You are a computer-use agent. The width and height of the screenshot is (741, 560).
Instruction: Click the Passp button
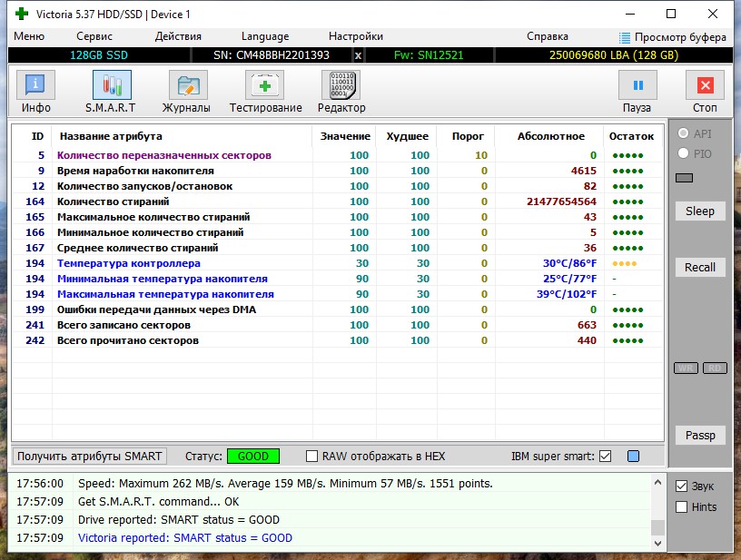pos(700,436)
